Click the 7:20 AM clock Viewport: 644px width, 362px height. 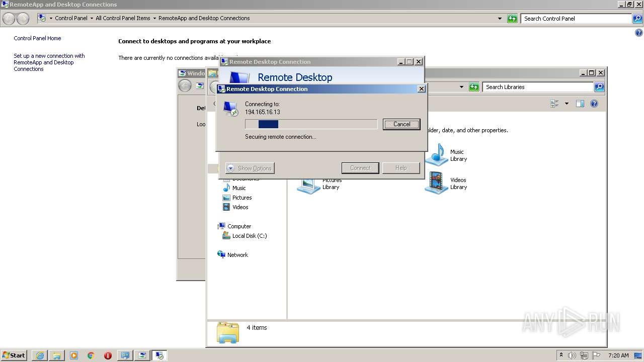click(618, 355)
